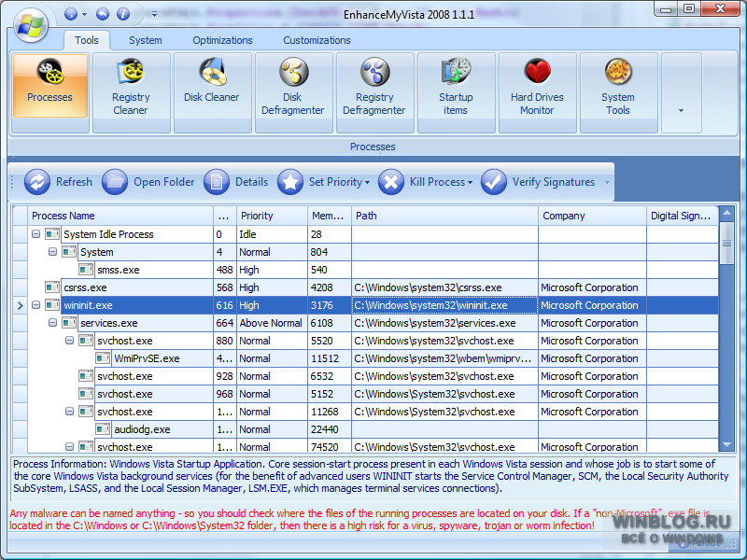Viewport: 747px width, 560px height.
Task: Open the Processes tool in the ribbon
Action: [50, 86]
